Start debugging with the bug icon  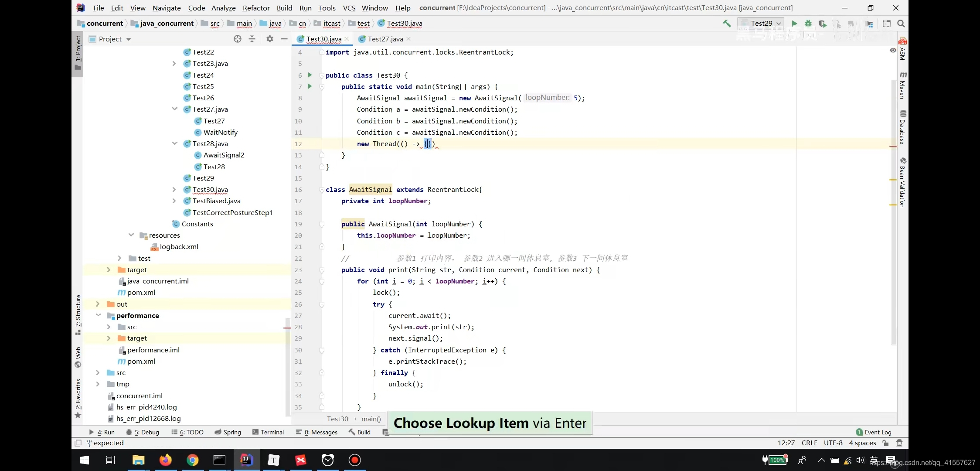coord(808,24)
